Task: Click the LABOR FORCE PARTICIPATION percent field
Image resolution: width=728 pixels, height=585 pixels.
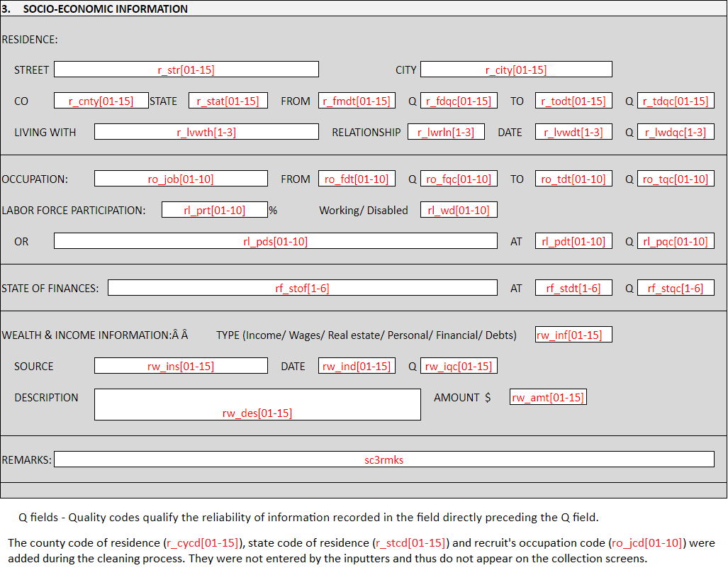Action: point(214,210)
